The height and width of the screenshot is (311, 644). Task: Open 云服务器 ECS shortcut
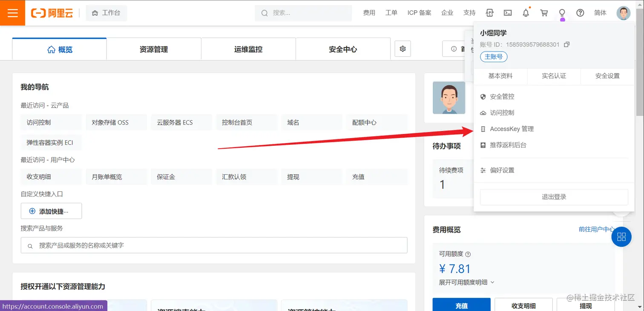coord(181,122)
